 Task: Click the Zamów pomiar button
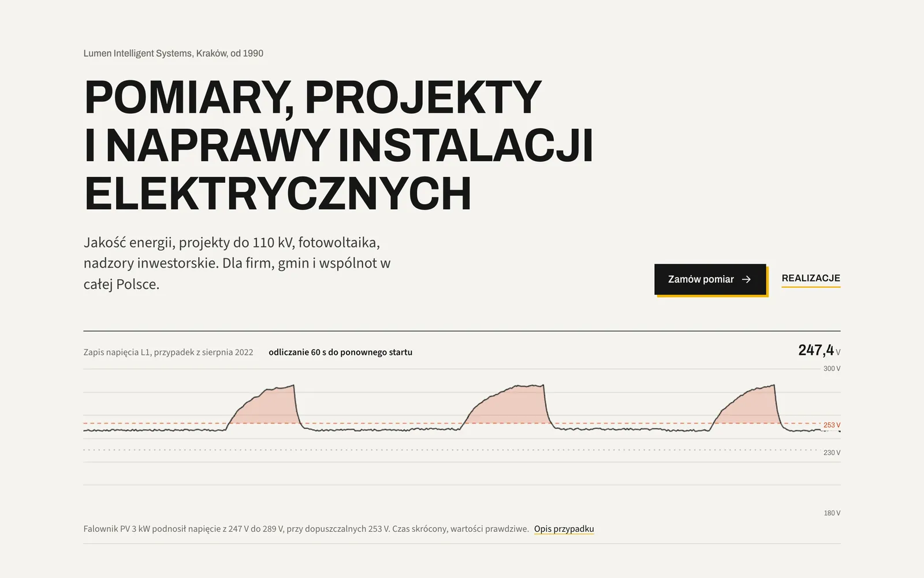(x=710, y=279)
